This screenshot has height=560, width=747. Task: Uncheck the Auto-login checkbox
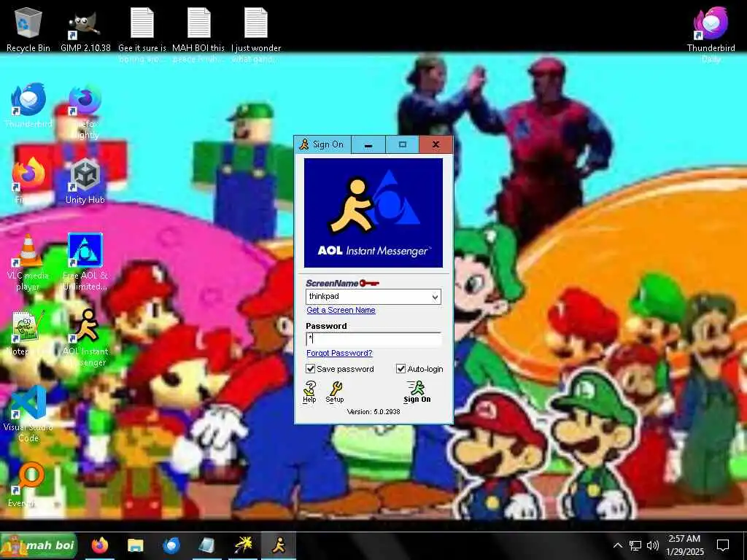click(x=400, y=368)
